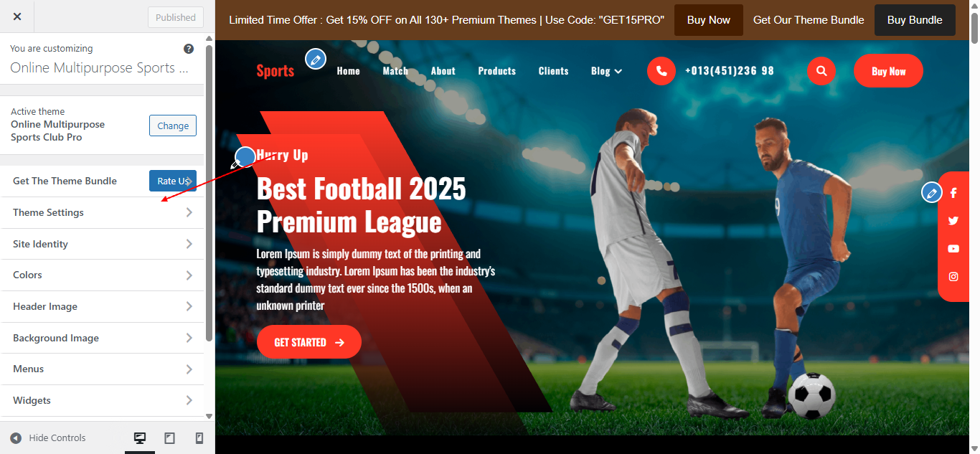The image size is (980, 454).
Task: Open the Blog dropdown menu
Action: pyautogui.click(x=606, y=71)
